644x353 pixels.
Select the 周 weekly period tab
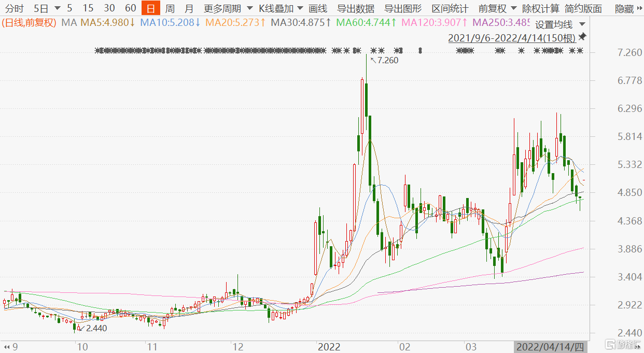point(170,9)
